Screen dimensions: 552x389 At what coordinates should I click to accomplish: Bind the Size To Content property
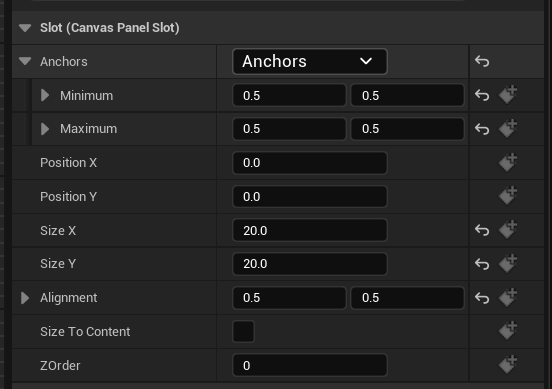coord(508,331)
